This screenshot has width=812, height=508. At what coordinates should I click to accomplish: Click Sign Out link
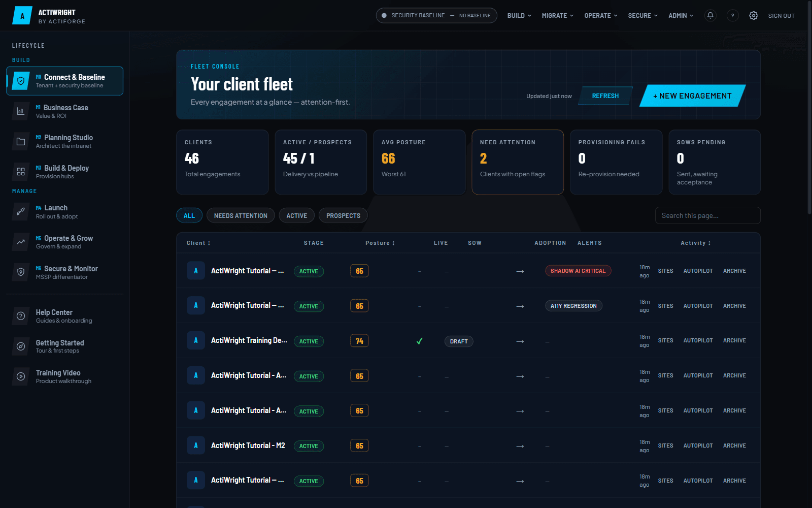pyautogui.click(x=782, y=16)
